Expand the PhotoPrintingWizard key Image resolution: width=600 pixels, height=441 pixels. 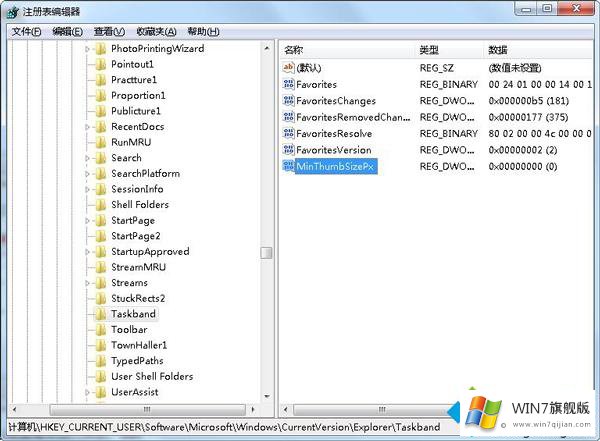[x=87, y=49]
